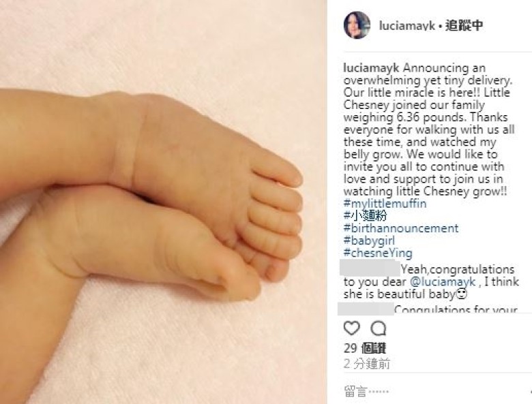Open first commenter's blurred username
532x404 pixels.
370,268
